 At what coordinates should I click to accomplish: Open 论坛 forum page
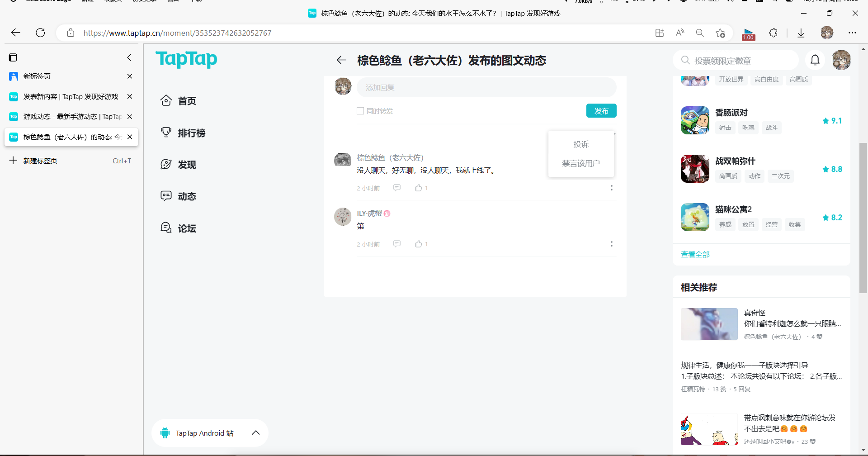pos(179,228)
